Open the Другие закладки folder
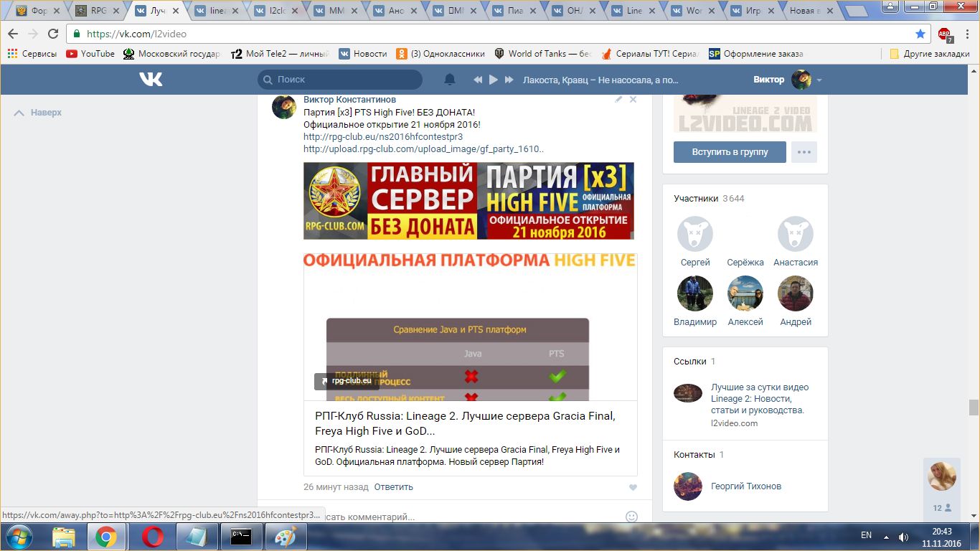The image size is (980, 551). pos(929,54)
